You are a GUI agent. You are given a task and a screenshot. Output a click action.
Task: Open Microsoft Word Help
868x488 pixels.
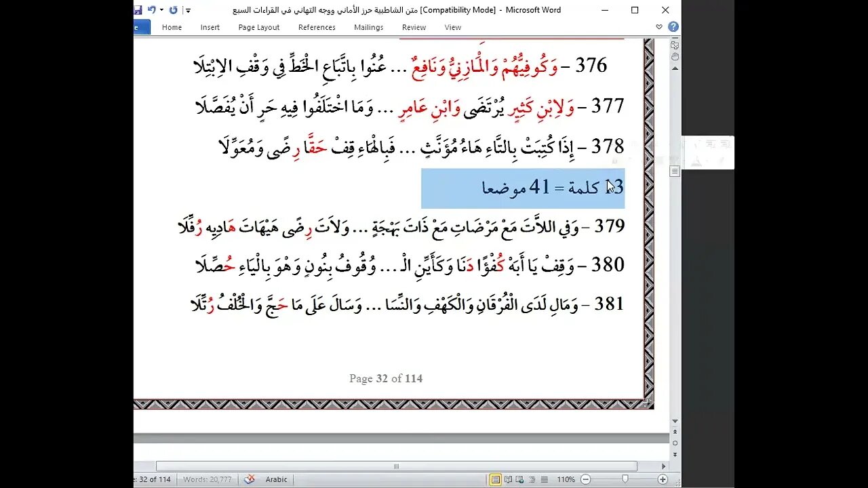tap(673, 27)
